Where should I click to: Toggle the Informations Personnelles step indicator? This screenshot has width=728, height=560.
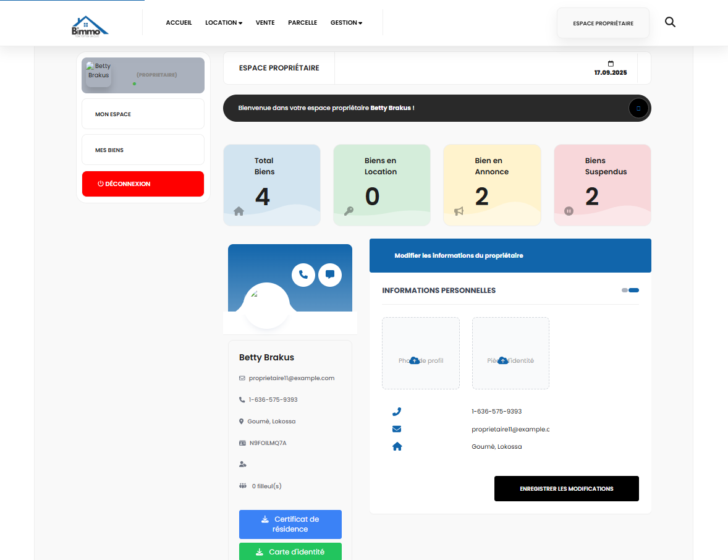[630, 291]
